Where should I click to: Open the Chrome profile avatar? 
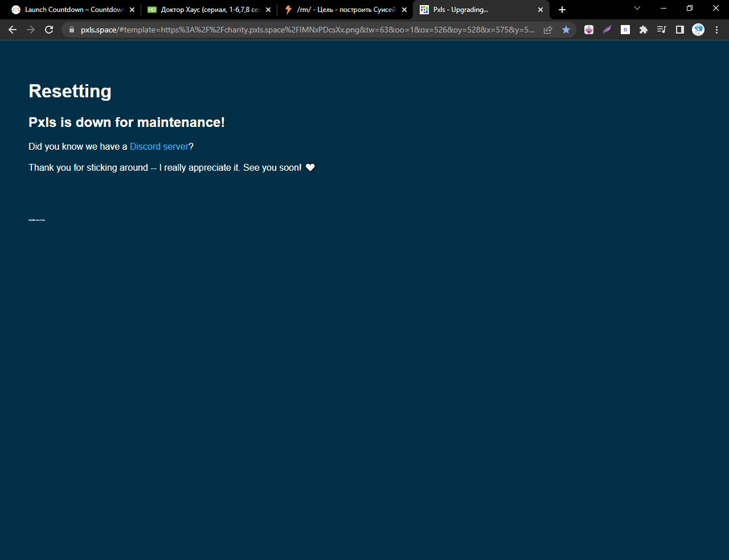tap(698, 30)
